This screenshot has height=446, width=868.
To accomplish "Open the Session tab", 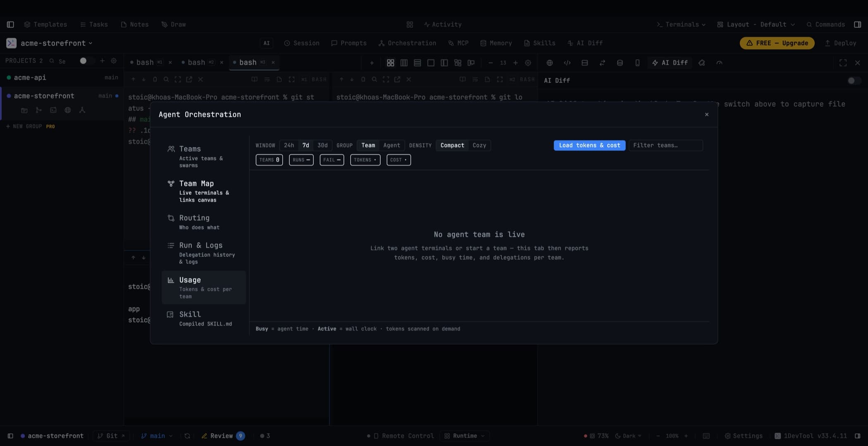I will [x=302, y=43].
